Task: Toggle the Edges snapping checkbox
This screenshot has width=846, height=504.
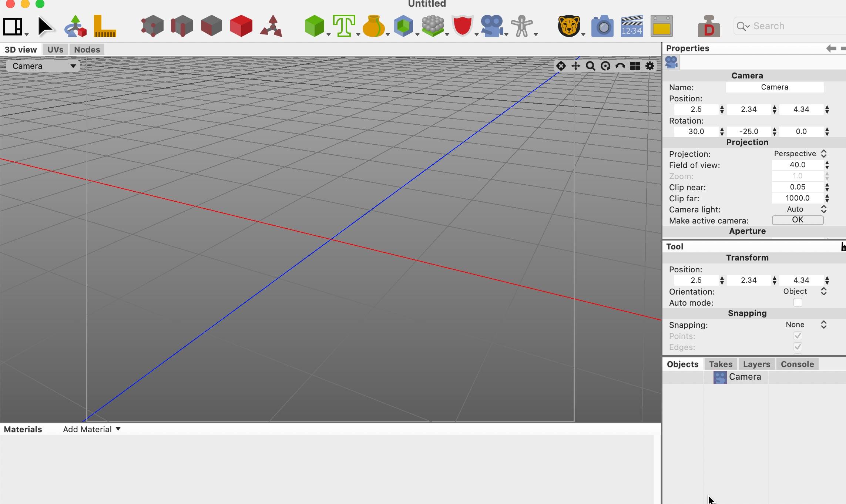Action: tap(798, 347)
